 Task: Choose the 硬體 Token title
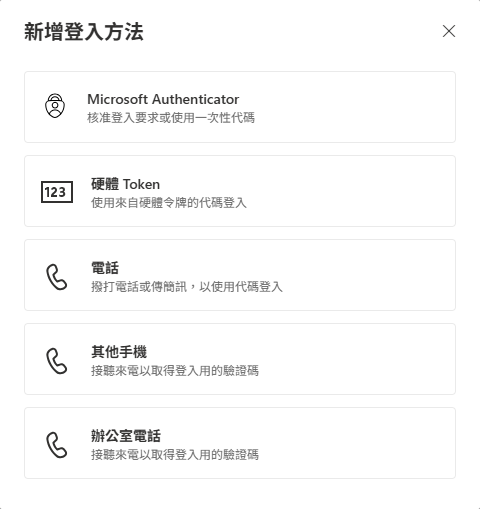coord(125,184)
